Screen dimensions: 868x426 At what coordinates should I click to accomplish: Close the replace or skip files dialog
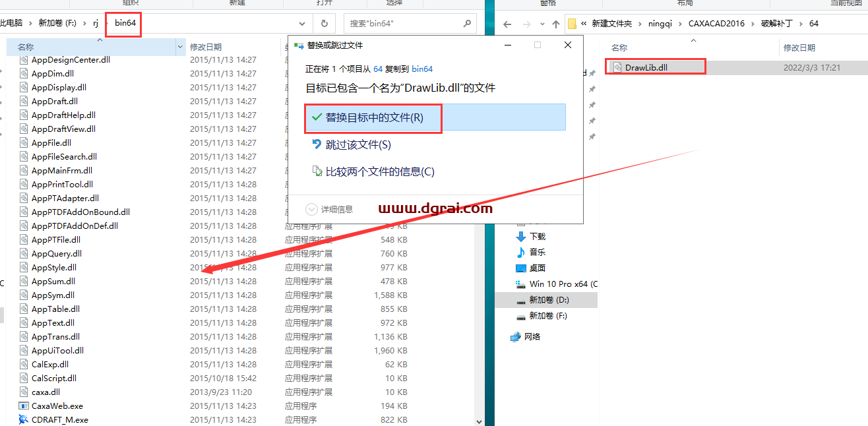pyautogui.click(x=568, y=45)
